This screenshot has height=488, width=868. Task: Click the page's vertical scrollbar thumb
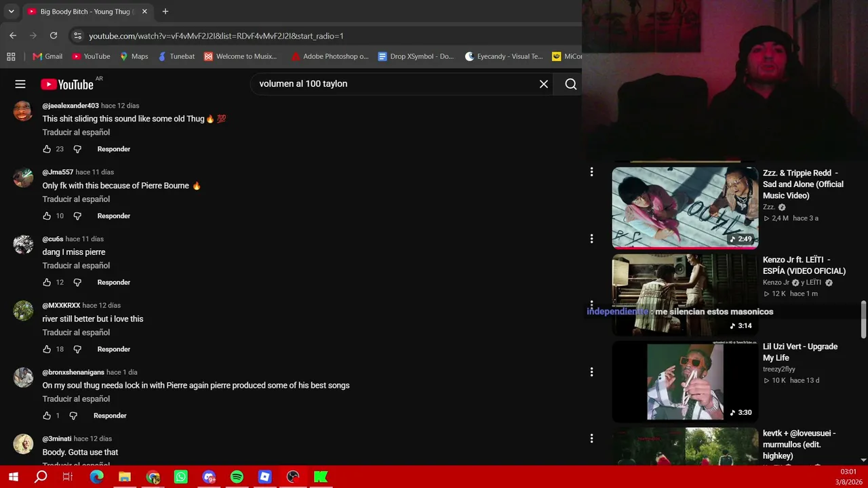[x=863, y=319]
